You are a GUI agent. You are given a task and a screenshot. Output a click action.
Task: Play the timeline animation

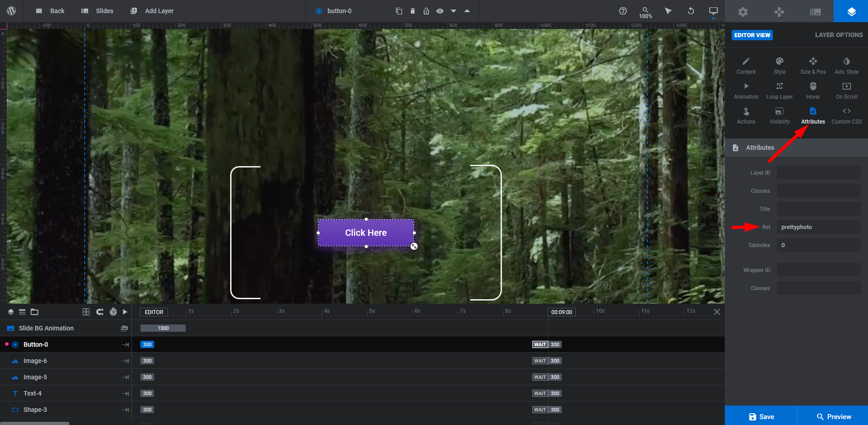coord(125,312)
